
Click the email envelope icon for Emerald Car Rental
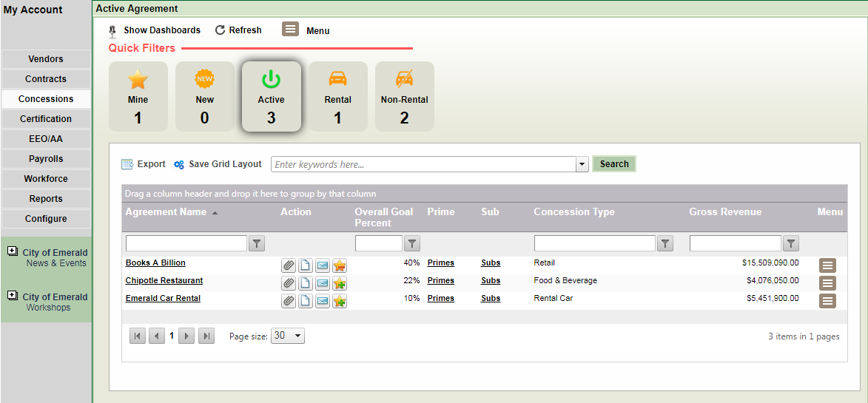[x=323, y=300]
